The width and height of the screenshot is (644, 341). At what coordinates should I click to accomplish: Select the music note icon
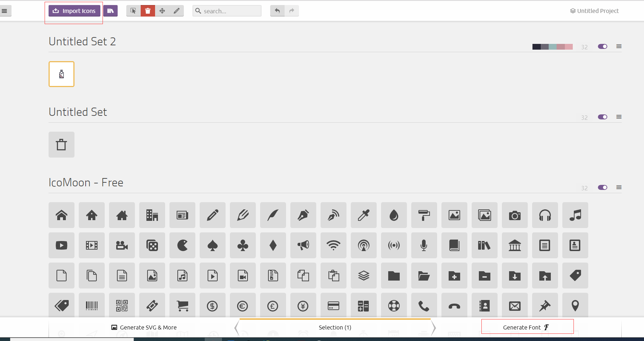coord(575,215)
